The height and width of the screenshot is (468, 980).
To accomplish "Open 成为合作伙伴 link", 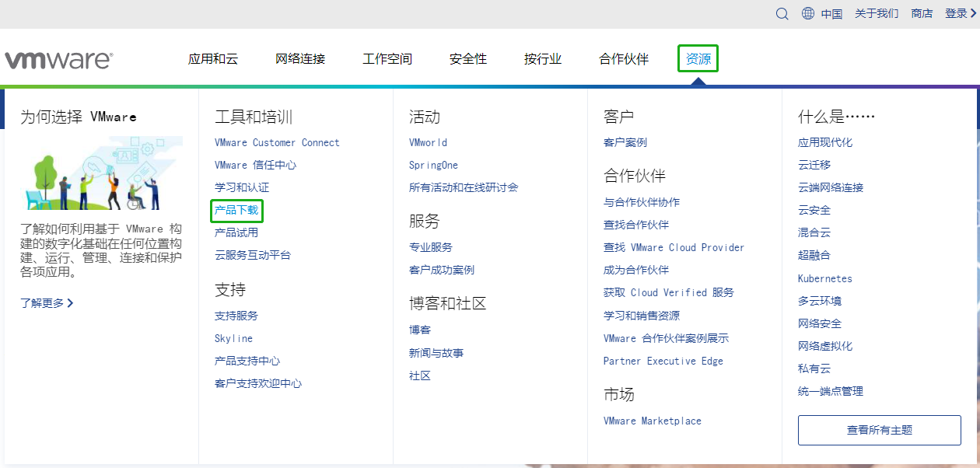I will [x=636, y=270].
